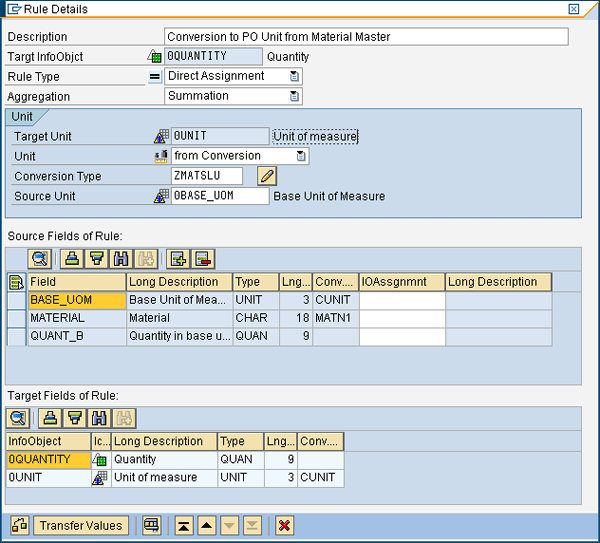Click Add Source Field icon with green plus
600x543 pixels.
178,259
